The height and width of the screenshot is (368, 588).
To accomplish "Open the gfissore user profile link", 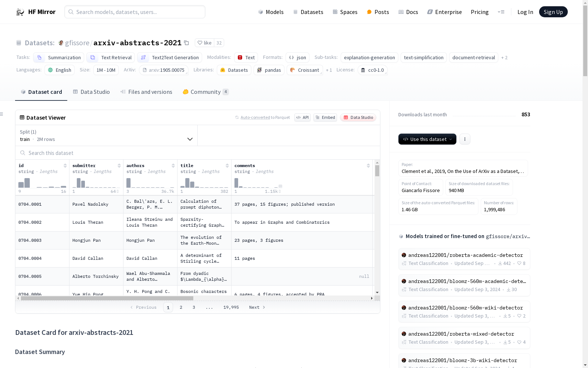I will point(77,43).
